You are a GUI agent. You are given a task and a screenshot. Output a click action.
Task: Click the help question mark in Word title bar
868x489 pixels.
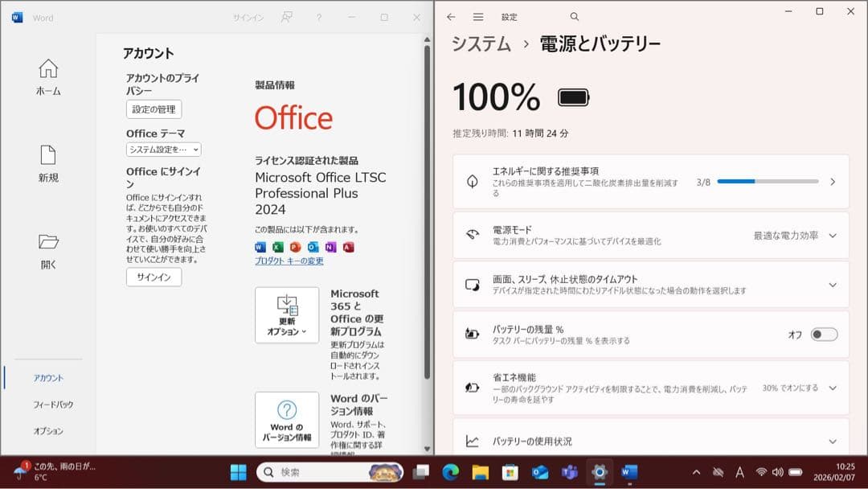point(319,18)
